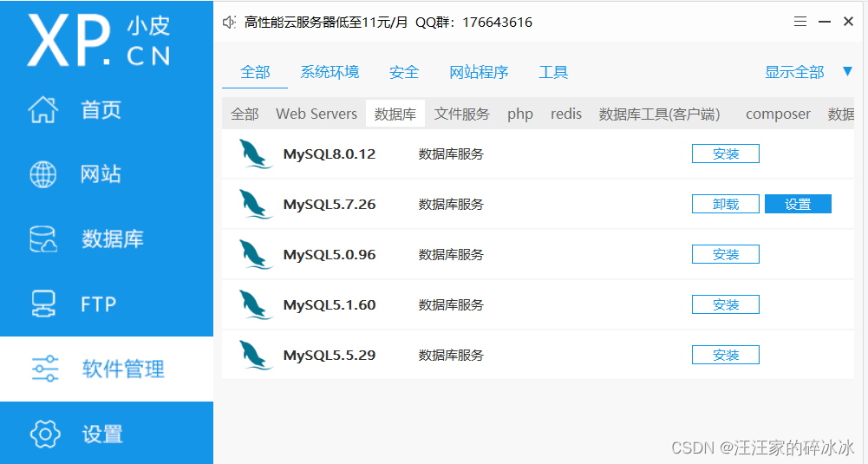Click 数据库服务 description in MySQL5.5.29 row
Viewport: 868px width, 464px height.
451,356
